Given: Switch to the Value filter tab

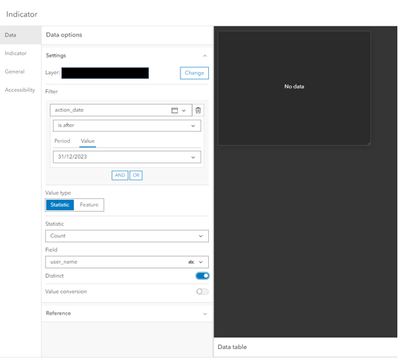Looking at the screenshot, I should coord(88,141).
